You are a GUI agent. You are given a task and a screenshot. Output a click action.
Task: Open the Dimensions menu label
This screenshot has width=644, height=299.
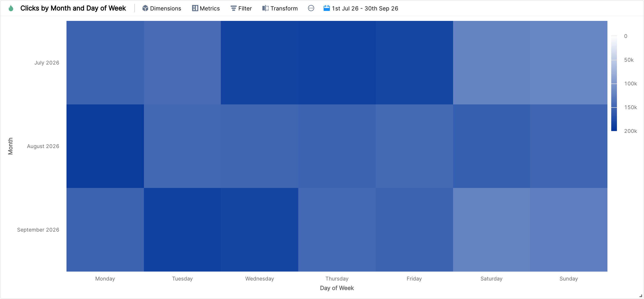[166, 9]
